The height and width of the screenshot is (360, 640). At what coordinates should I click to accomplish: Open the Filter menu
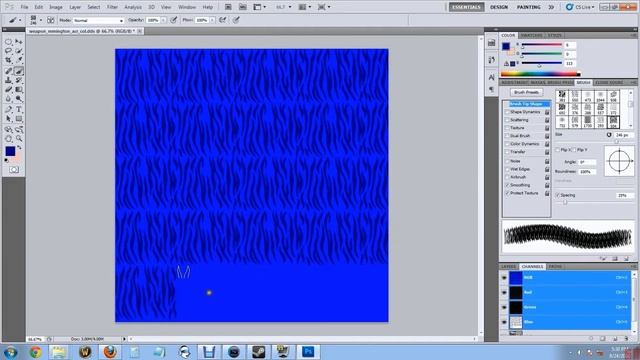(112, 7)
